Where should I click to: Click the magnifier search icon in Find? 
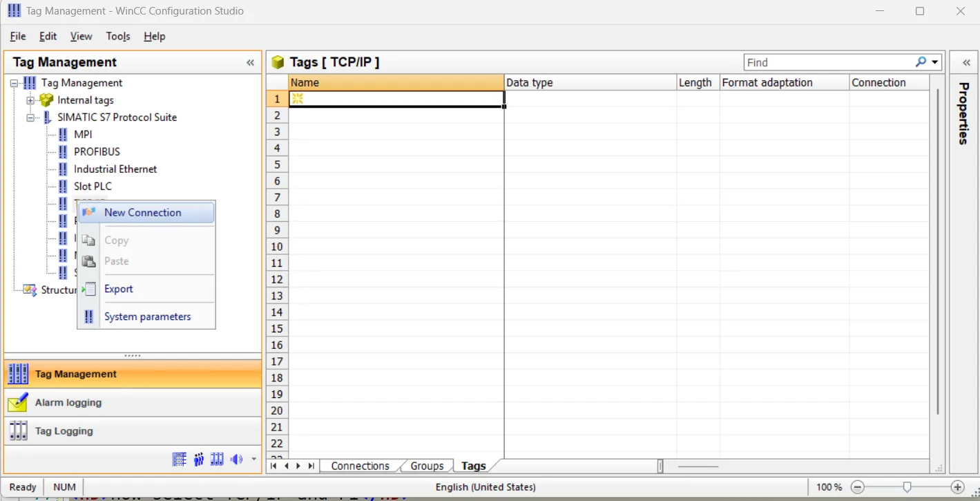(921, 62)
